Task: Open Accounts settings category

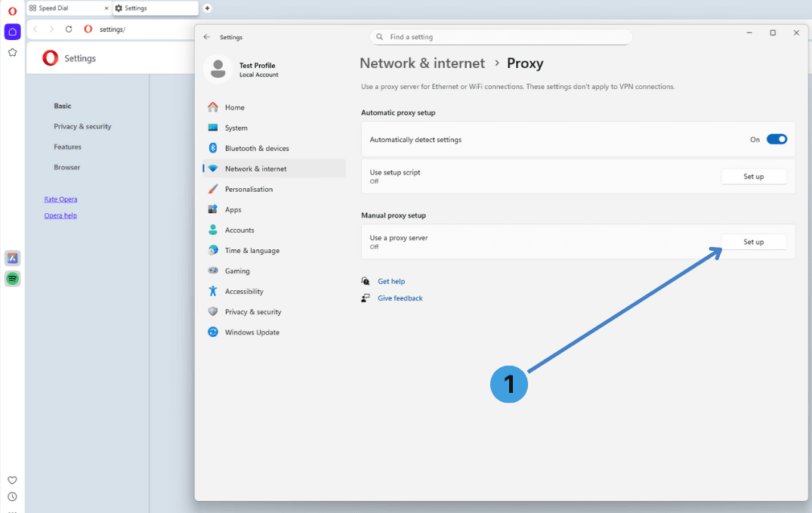Action: click(274, 230)
